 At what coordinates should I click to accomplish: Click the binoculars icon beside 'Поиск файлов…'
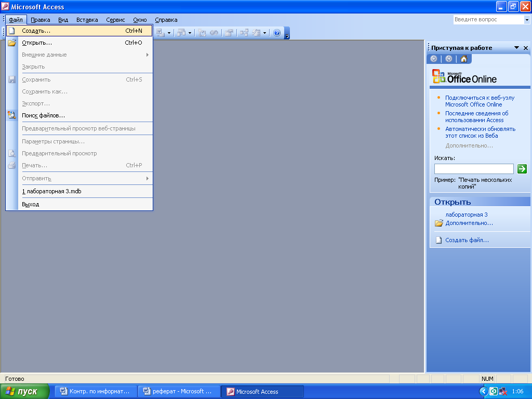12,115
